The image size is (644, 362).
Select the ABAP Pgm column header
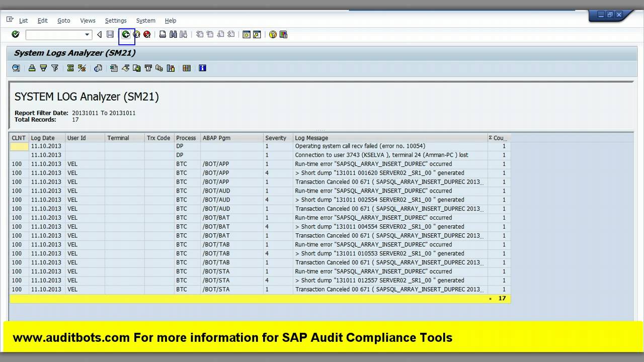232,138
